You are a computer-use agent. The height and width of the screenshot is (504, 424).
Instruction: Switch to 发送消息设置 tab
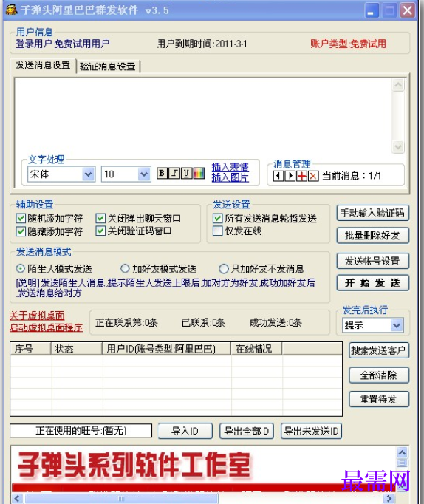coord(43,65)
